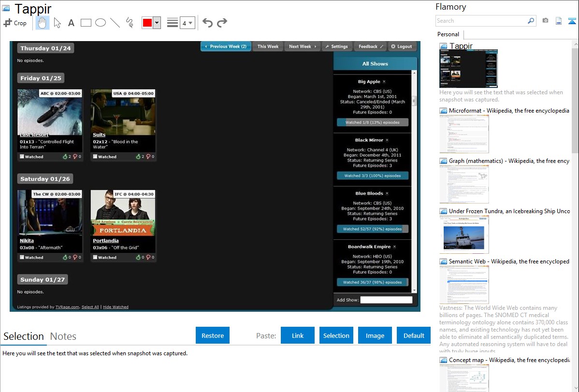Pick the straight line tool
The width and height of the screenshot is (579, 392).
(115, 23)
